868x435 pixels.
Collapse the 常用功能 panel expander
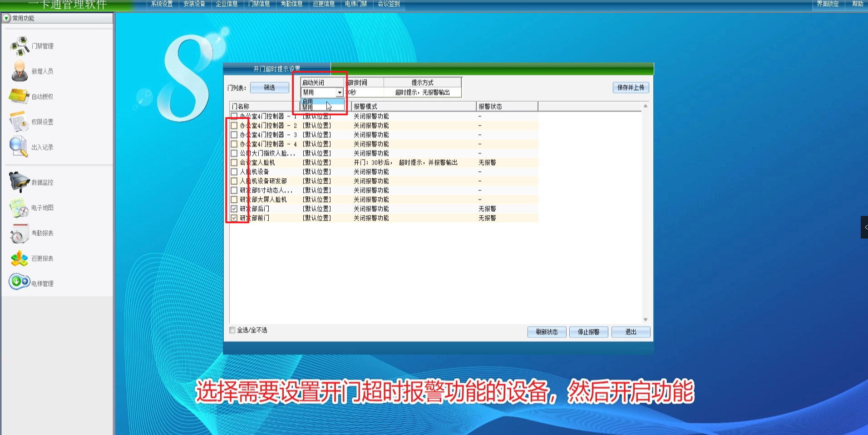click(x=6, y=18)
